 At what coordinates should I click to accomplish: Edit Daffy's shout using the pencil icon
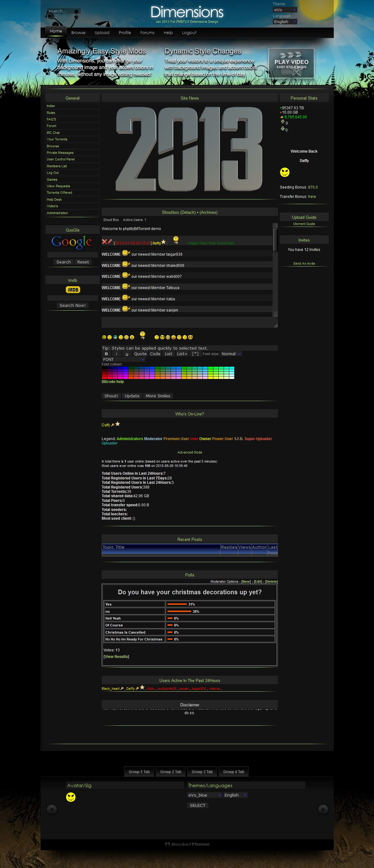[x=110, y=241]
